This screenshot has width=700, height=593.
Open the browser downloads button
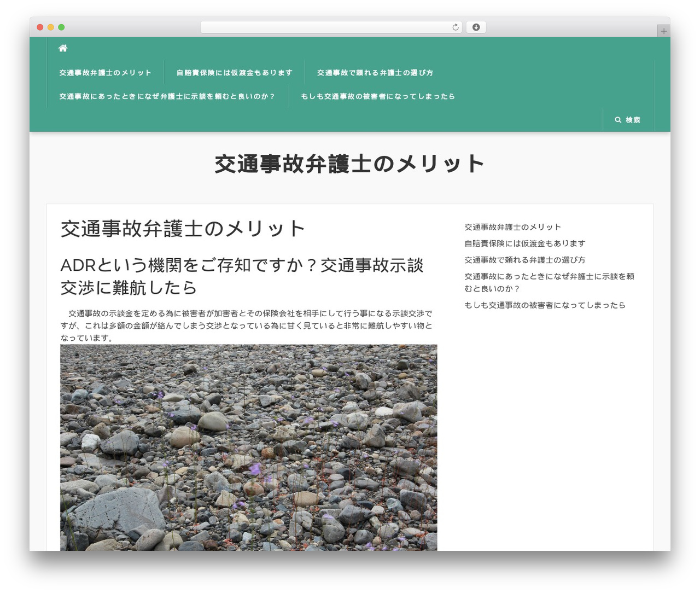pos(476,27)
